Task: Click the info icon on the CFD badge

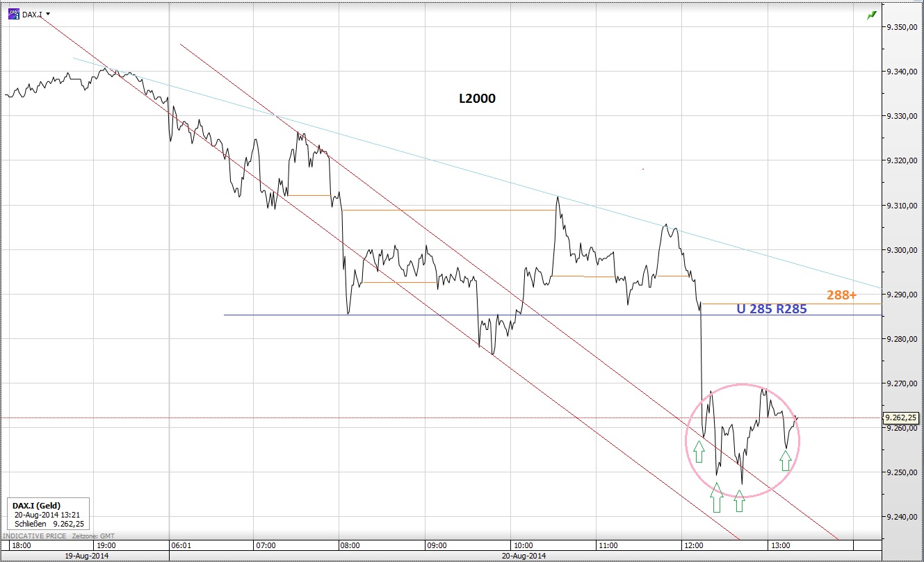Action: [x=17, y=16]
